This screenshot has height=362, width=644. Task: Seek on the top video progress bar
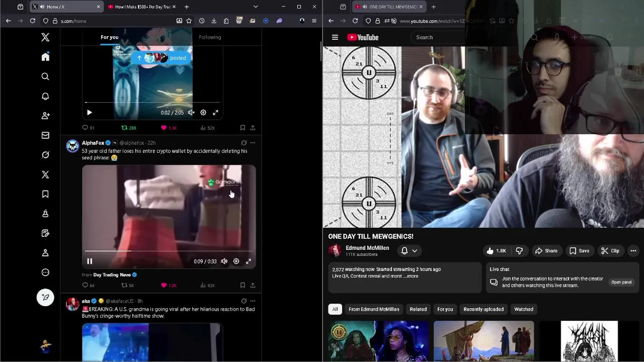point(152,102)
